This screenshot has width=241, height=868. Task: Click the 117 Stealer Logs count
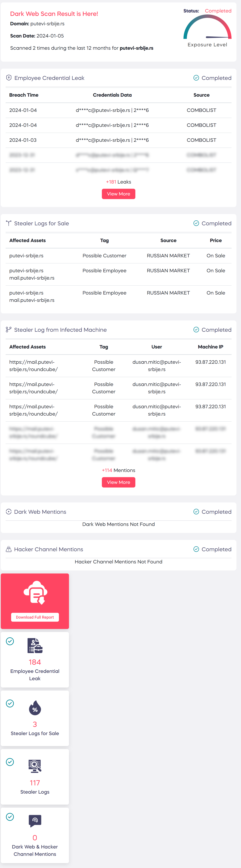tap(35, 783)
